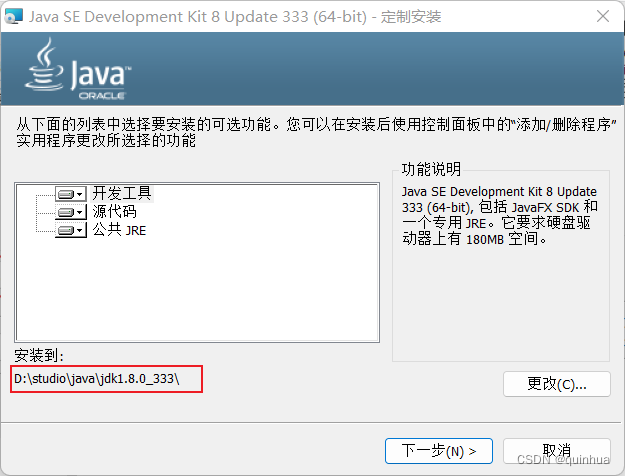This screenshot has width=625, height=476.
Task: Open the 源代码 feature dropdown arrow
Action: [80, 212]
